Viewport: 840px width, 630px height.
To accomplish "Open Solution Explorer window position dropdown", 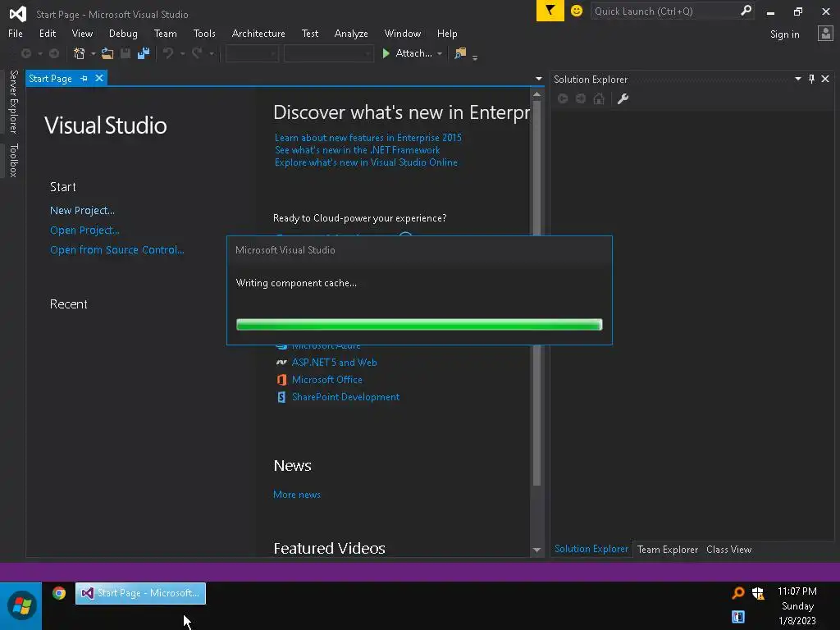I will coord(797,79).
